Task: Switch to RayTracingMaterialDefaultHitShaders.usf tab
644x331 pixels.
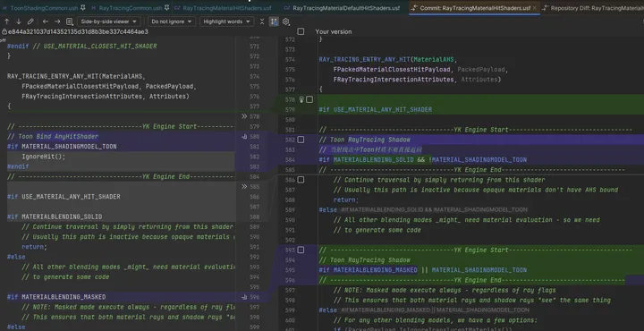Action: (x=346, y=8)
